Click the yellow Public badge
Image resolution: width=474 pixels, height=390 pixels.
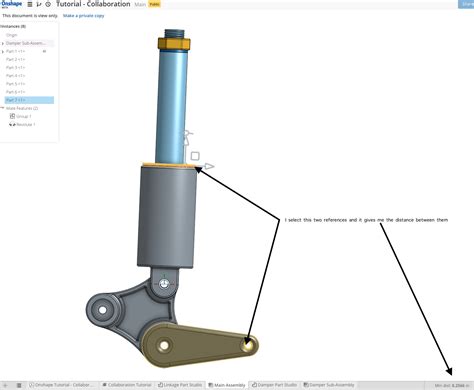coord(154,4)
